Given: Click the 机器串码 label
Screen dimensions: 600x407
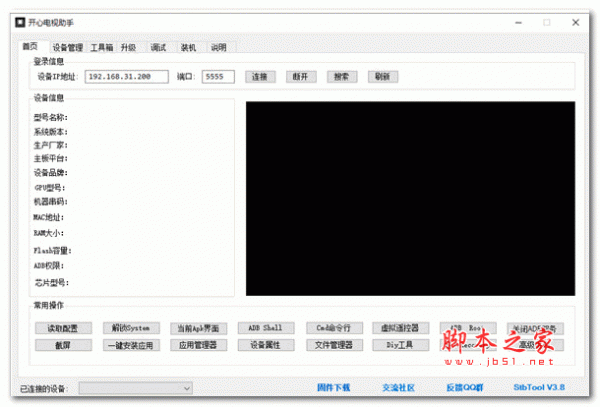Looking at the screenshot, I should tap(51, 202).
